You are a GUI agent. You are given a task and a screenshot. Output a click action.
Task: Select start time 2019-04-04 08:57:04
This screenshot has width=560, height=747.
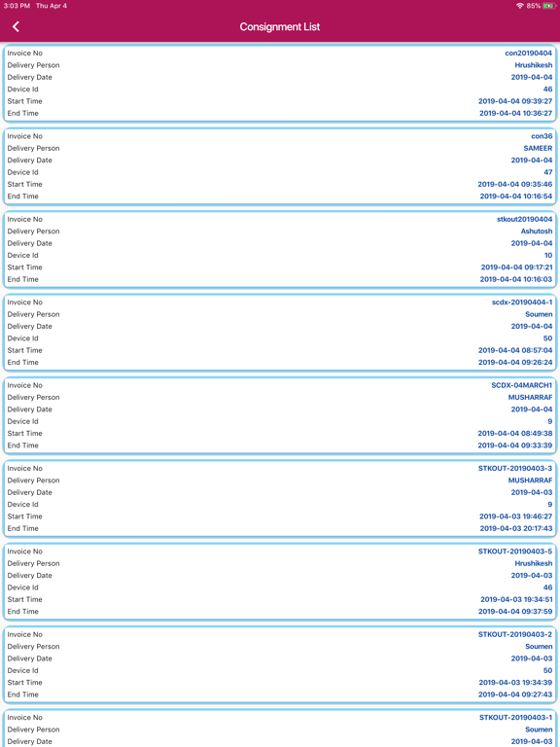pyautogui.click(x=515, y=350)
